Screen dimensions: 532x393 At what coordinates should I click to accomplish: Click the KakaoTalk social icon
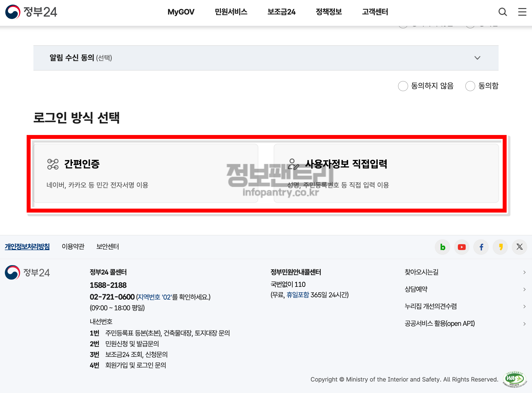coord(500,247)
